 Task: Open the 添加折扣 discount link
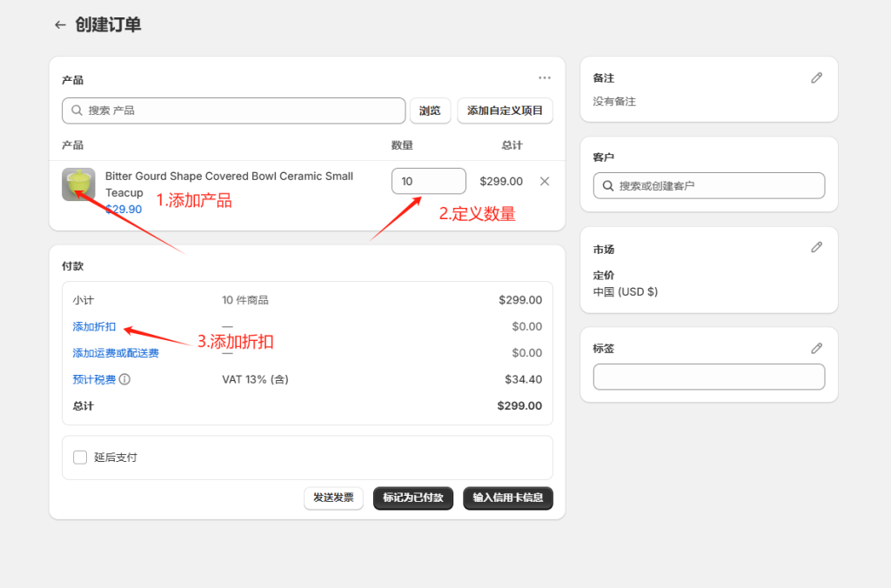click(93, 326)
